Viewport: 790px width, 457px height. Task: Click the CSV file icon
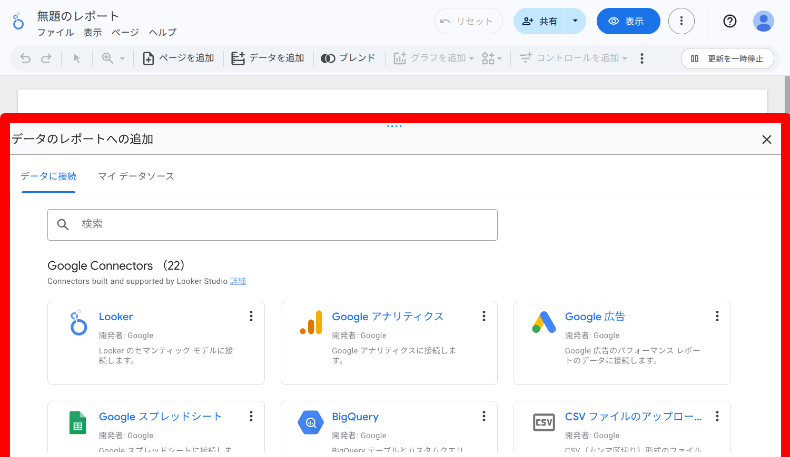[544, 422]
